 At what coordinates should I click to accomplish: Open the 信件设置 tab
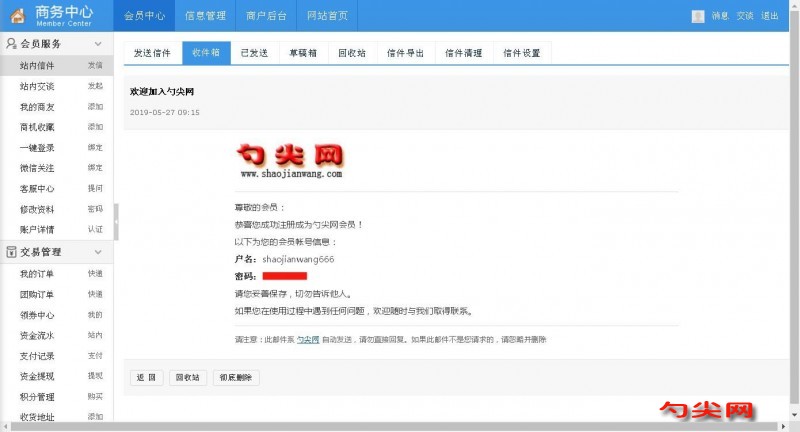point(521,53)
